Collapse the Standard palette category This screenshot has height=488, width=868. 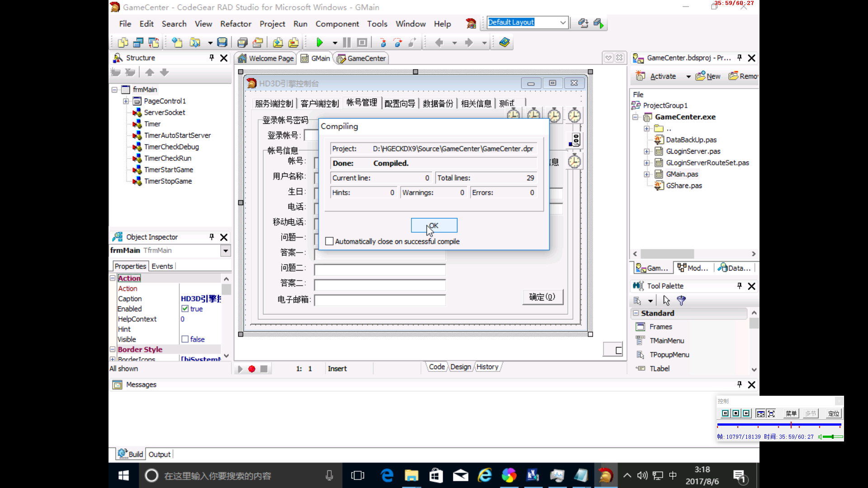636,313
